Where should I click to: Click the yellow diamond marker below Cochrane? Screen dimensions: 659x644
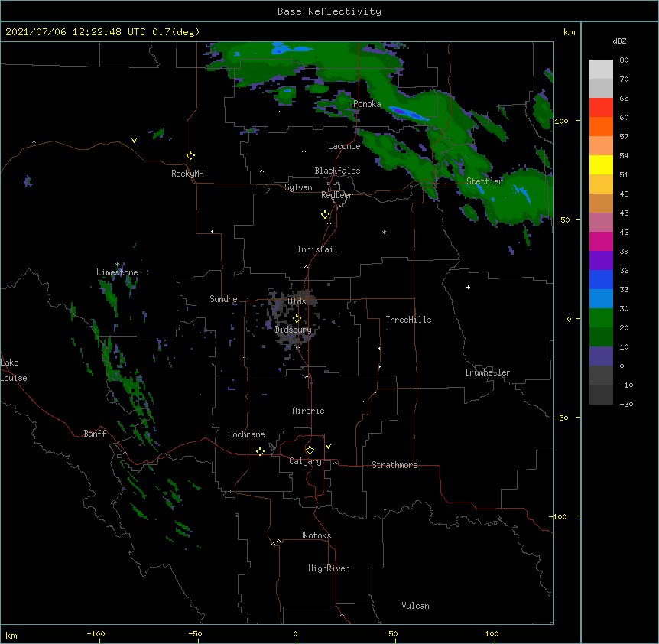pyautogui.click(x=260, y=451)
